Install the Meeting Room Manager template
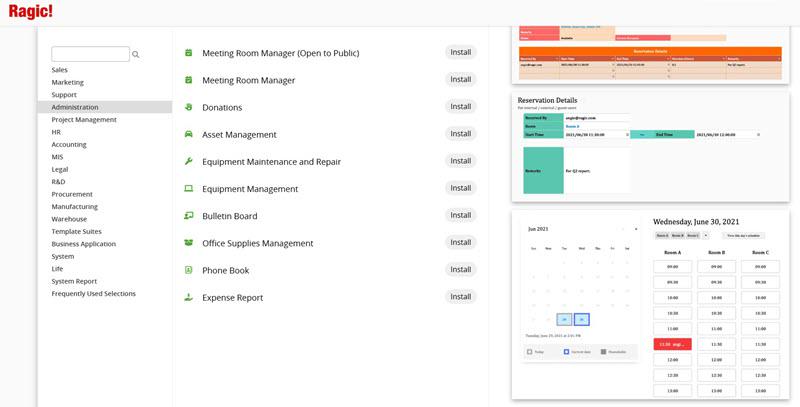This screenshot has width=800, height=407. 461,80
